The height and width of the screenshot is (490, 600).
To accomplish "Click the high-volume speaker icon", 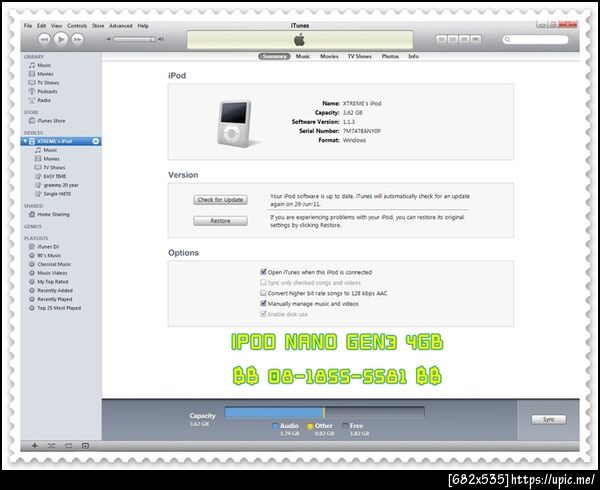I will coord(161,39).
